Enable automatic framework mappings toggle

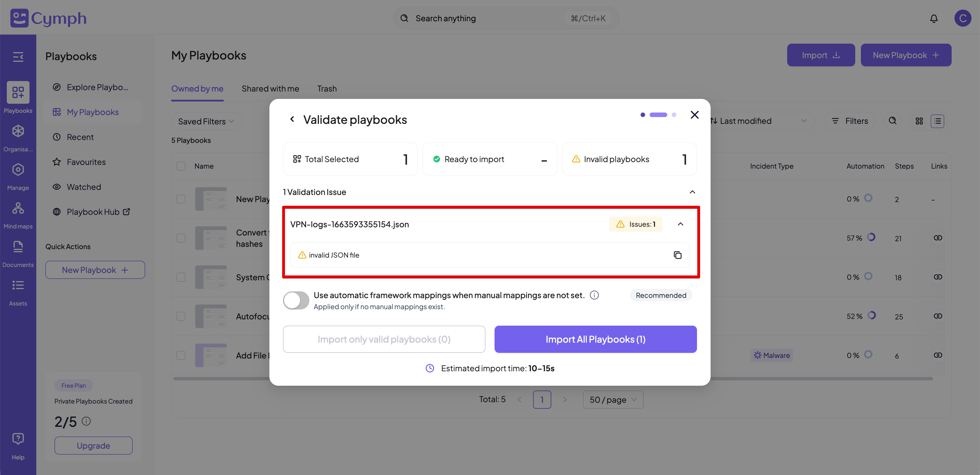point(296,300)
